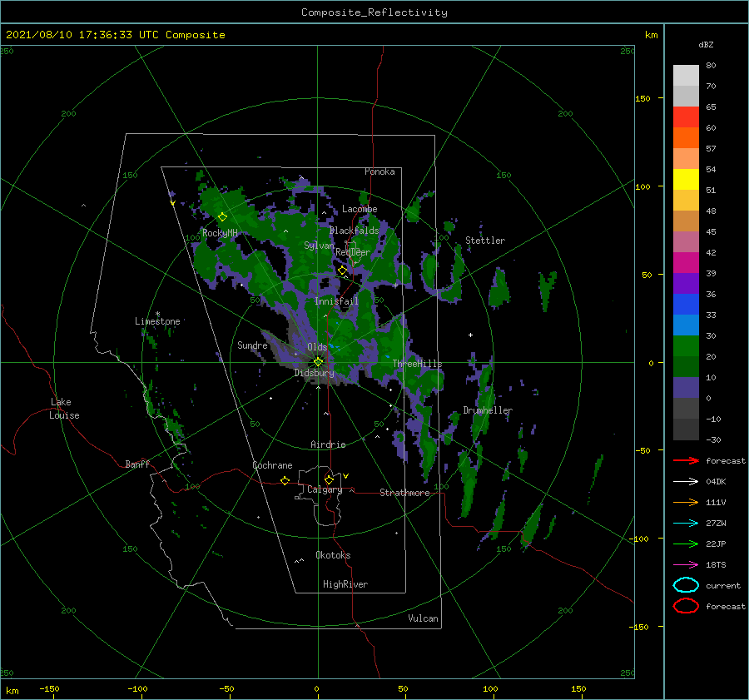The image size is (749, 700).
Task: Click the yellow 150 tick on the right axis
Action: [x=642, y=98]
